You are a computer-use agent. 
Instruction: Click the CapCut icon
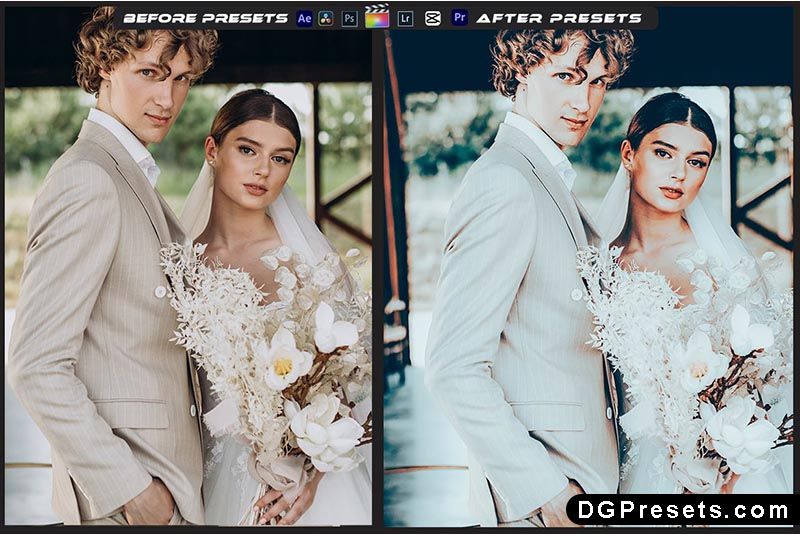click(433, 19)
